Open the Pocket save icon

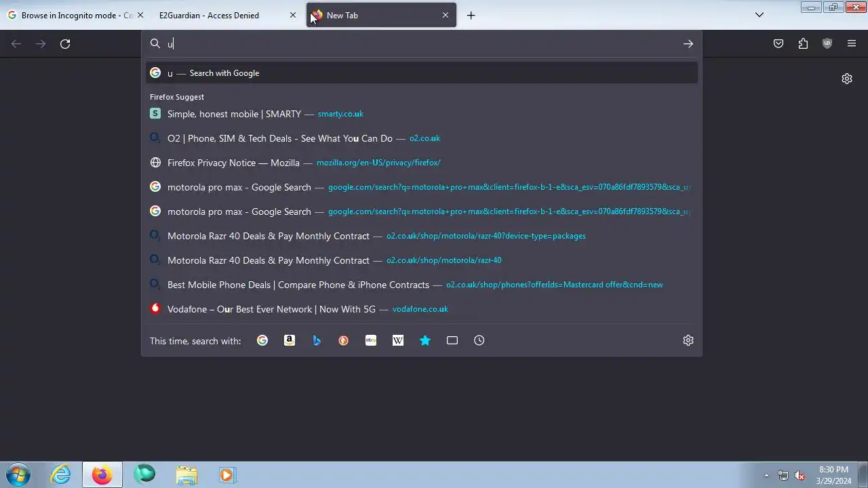778,44
